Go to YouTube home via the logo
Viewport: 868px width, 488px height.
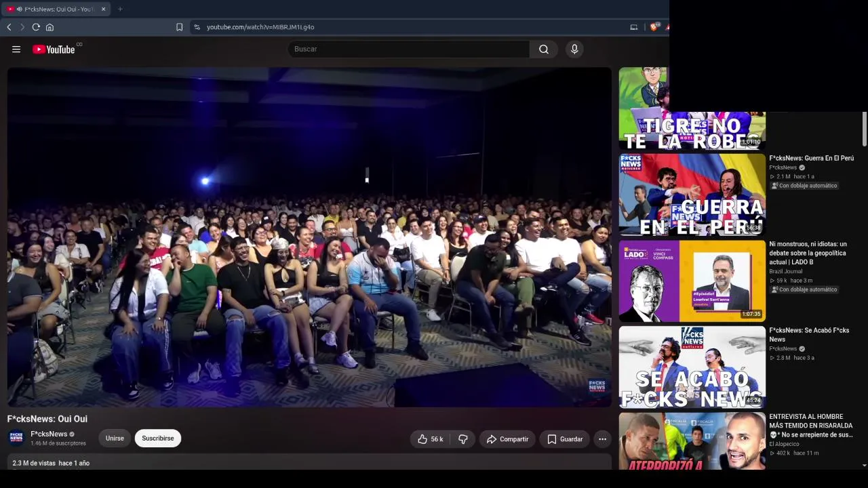tap(54, 49)
